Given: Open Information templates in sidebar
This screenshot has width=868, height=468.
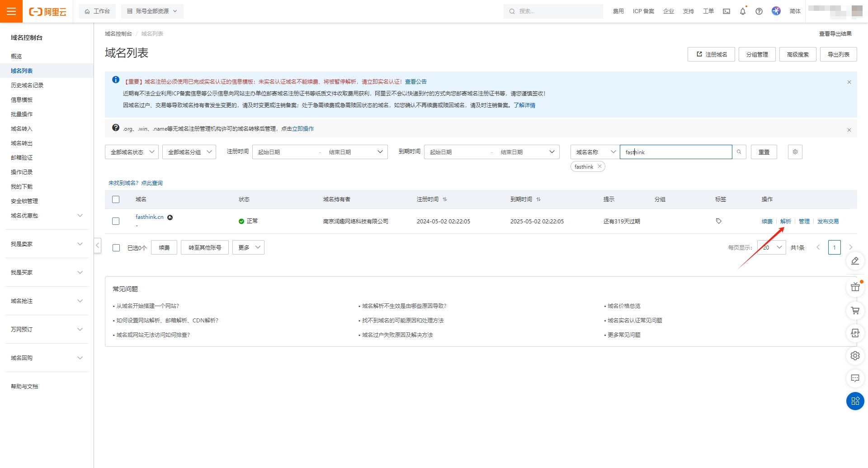Looking at the screenshot, I should (22, 99).
